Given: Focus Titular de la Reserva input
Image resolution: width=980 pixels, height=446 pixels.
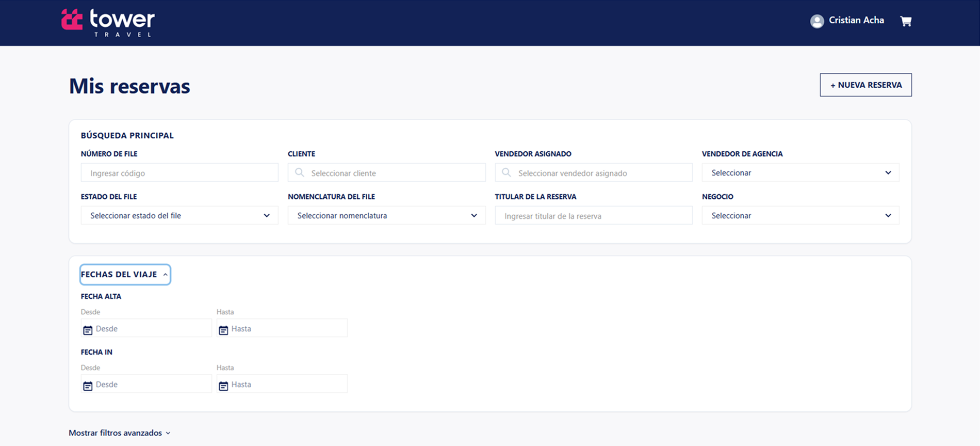Looking at the screenshot, I should pyautogui.click(x=594, y=215).
